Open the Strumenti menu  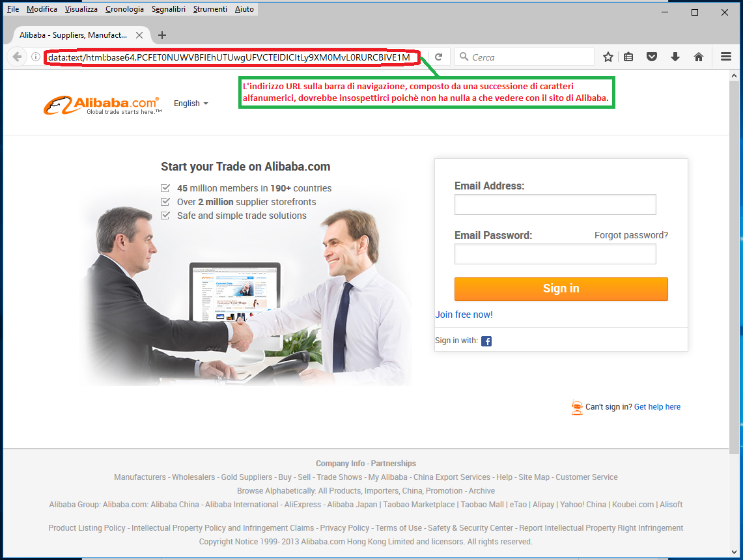click(x=210, y=9)
